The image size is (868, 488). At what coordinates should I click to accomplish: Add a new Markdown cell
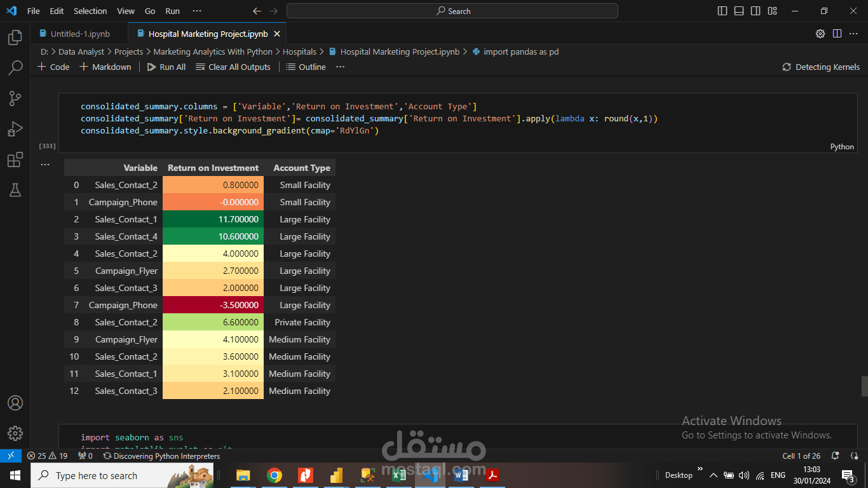tap(105, 67)
